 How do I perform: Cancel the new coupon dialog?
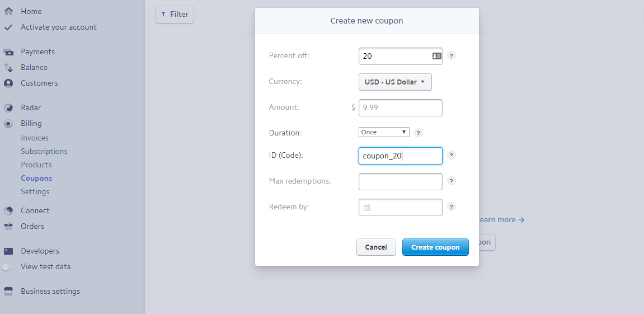click(x=376, y=247)
